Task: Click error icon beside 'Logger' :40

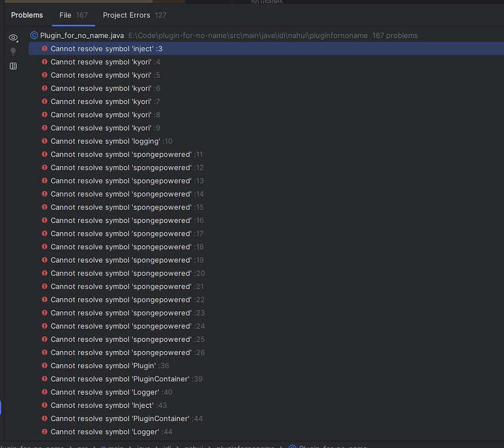Action: pyautogui.click(x=45, y=392)
